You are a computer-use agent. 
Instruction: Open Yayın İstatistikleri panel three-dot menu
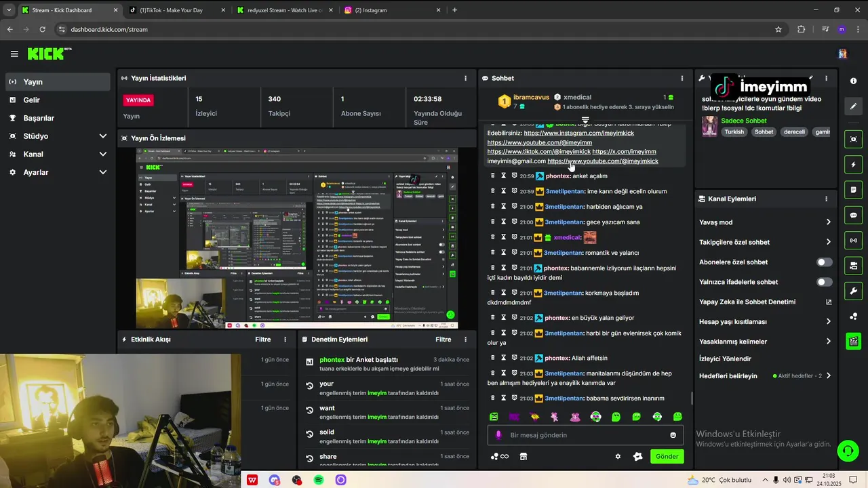[x=465, y=78]
